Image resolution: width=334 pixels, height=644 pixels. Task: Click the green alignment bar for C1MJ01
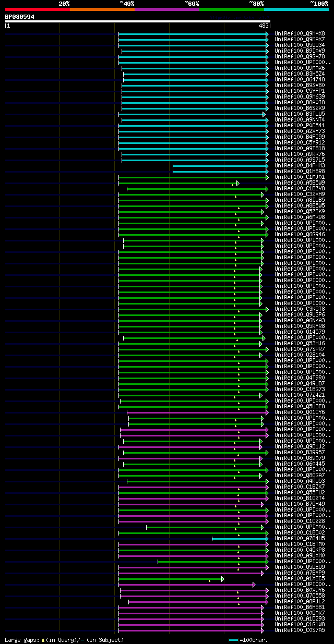click(193, 177)
